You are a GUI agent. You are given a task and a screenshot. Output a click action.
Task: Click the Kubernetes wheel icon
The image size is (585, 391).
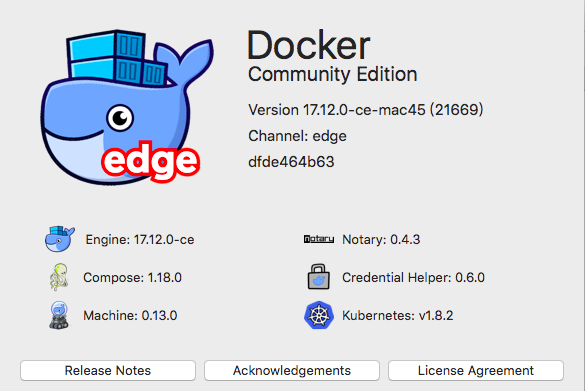click(x=319, y=315)
